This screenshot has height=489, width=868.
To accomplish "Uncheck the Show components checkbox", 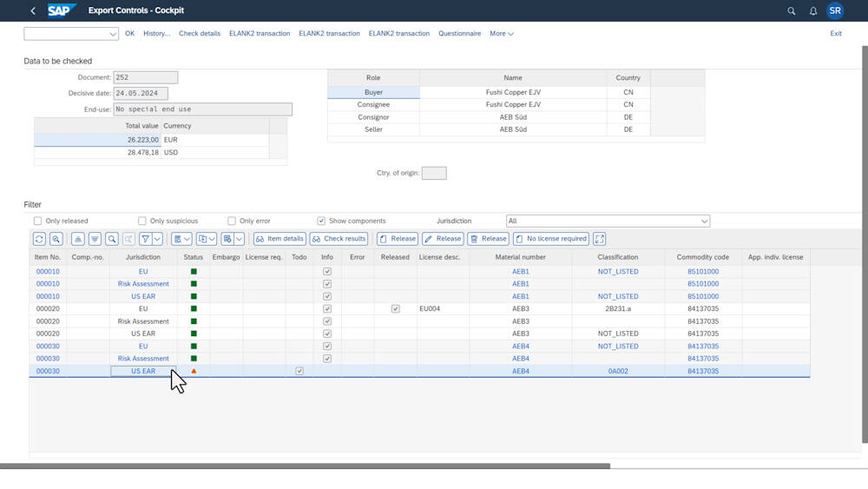I will pos(321,221).
